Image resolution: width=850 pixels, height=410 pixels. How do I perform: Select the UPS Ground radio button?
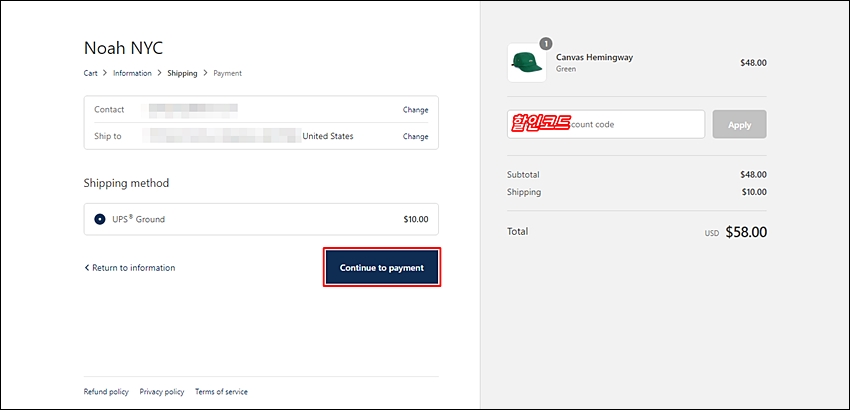pos(100,220)
